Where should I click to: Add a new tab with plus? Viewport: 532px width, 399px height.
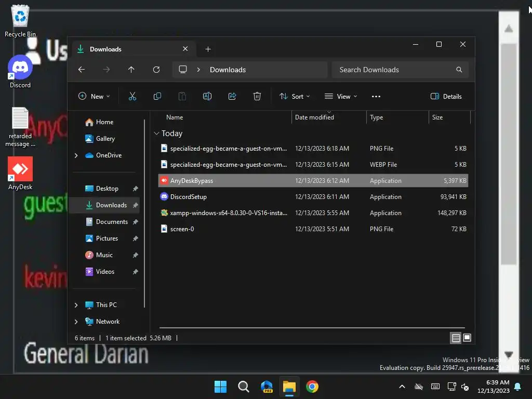pyautogui.click(x=208, y=49)
